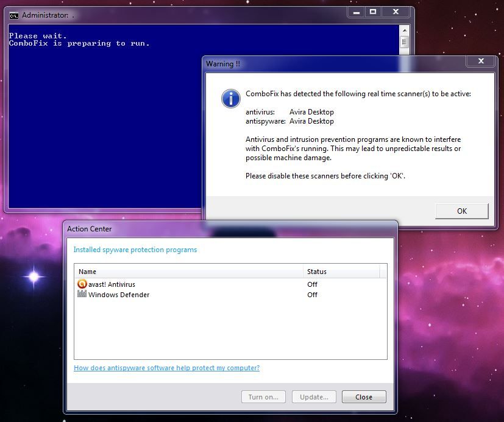Select the avast! Antivirus row
This screenshot has height=422, width=504.
230,284
